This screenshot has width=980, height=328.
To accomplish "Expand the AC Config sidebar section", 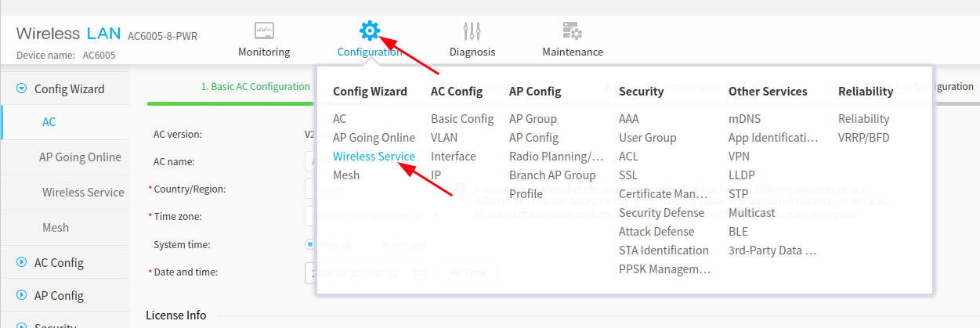I will (x=21, y=263).
